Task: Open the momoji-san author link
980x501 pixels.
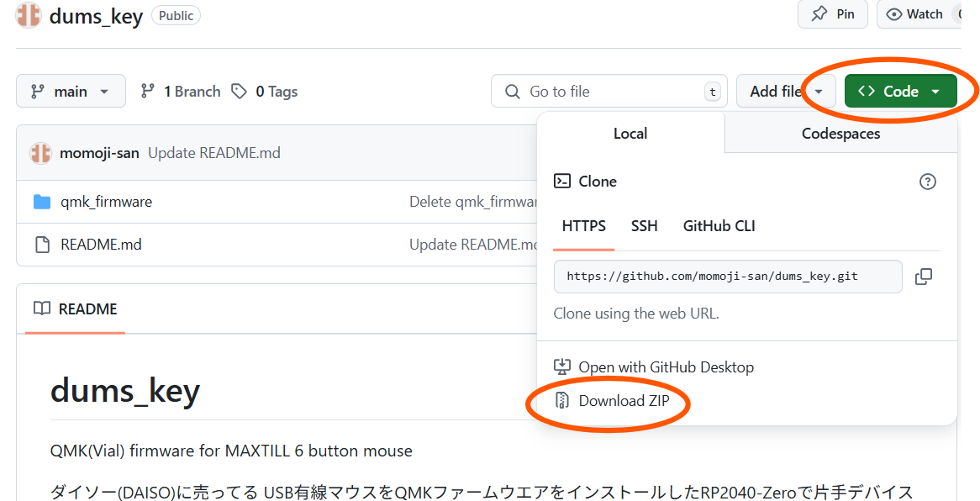Action: tap(99, 153)
